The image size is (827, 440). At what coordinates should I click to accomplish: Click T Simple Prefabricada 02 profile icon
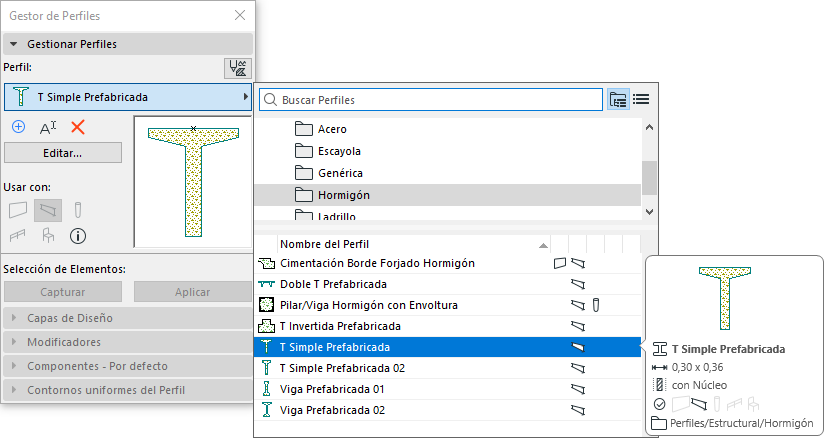(x=267, y=368)
